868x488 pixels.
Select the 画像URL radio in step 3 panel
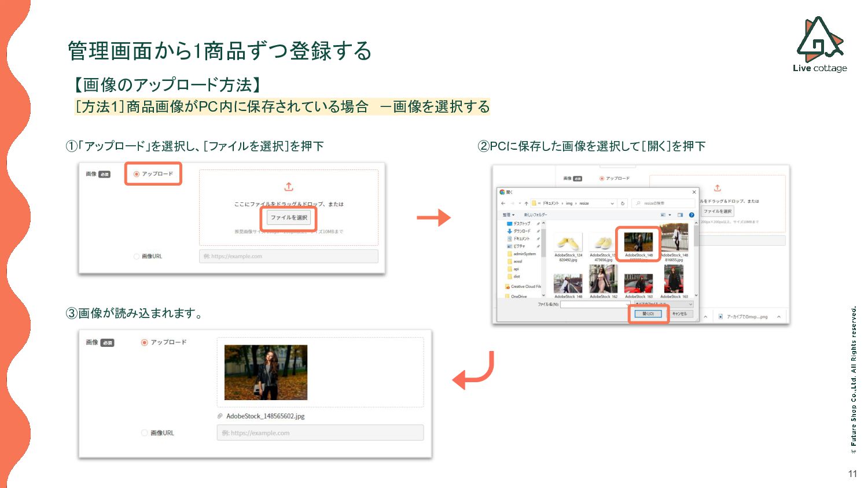point(145,432)
